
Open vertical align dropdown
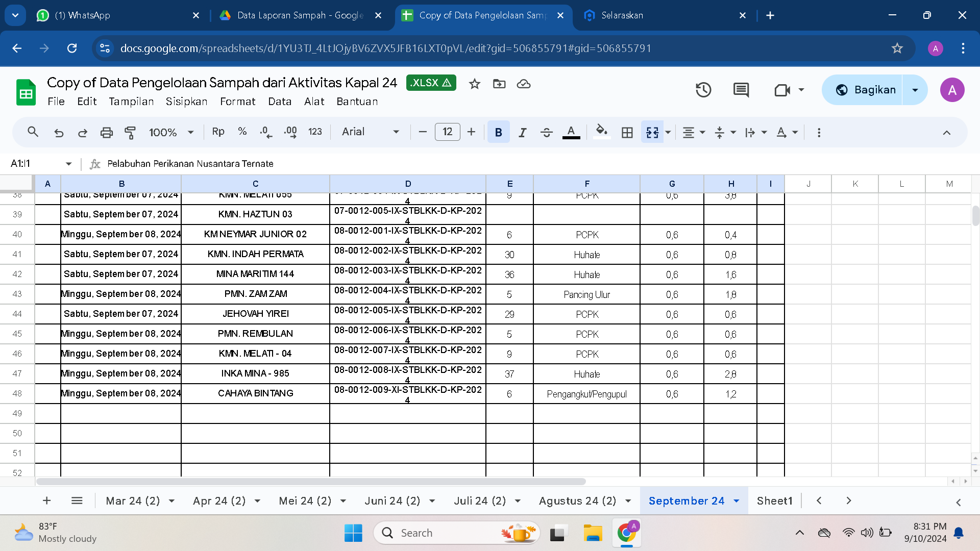[x=725, y=132]
